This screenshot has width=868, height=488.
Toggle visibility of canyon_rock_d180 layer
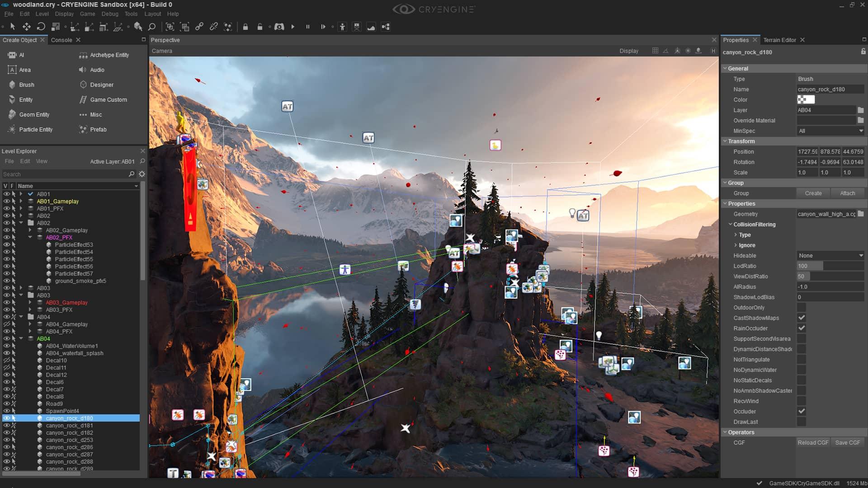[5, 418]
